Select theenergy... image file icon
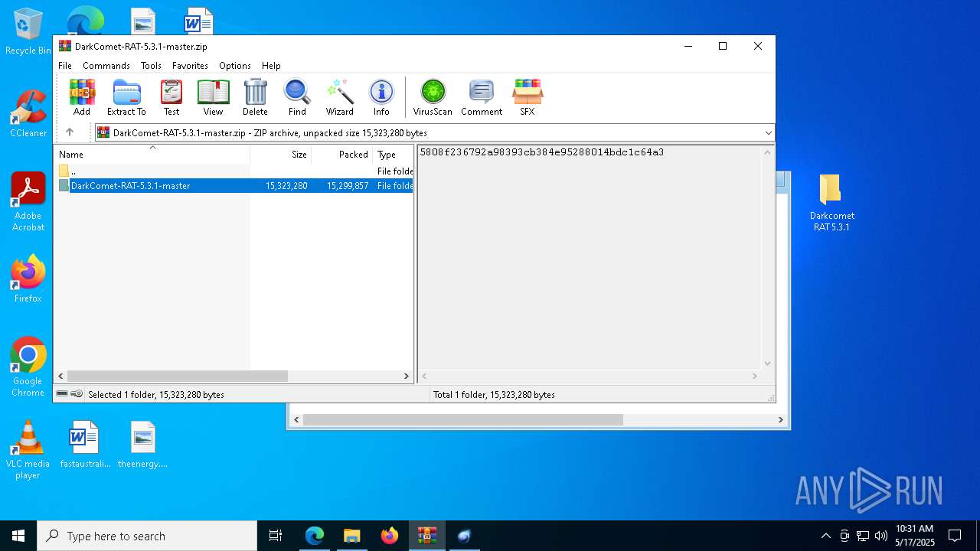 click(x=142, y=444)
